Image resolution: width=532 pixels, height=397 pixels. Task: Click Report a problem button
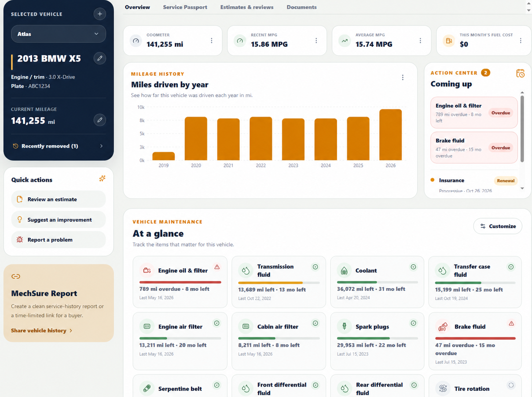tap(59, 240)
